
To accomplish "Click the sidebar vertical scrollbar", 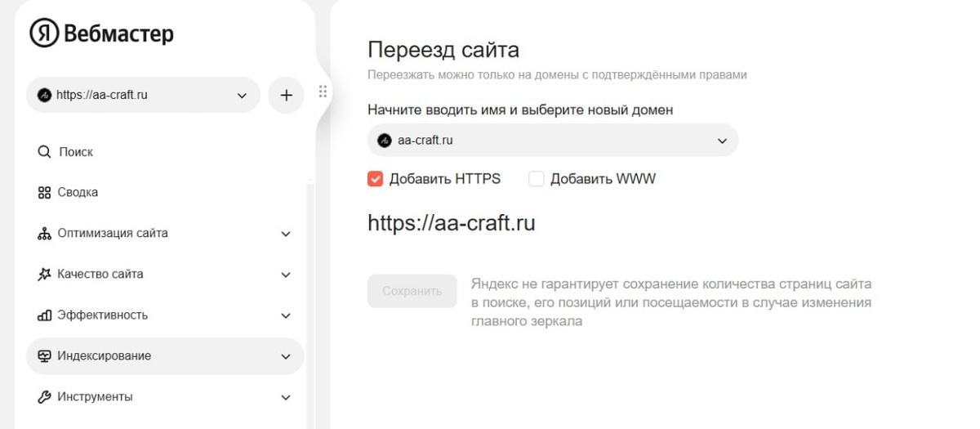I will click(309, 304).
